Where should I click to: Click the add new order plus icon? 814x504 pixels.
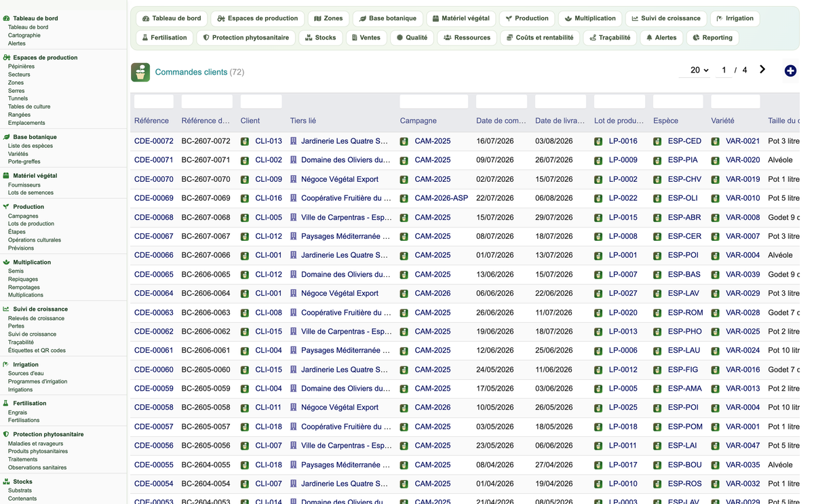[x=790, y=71]
